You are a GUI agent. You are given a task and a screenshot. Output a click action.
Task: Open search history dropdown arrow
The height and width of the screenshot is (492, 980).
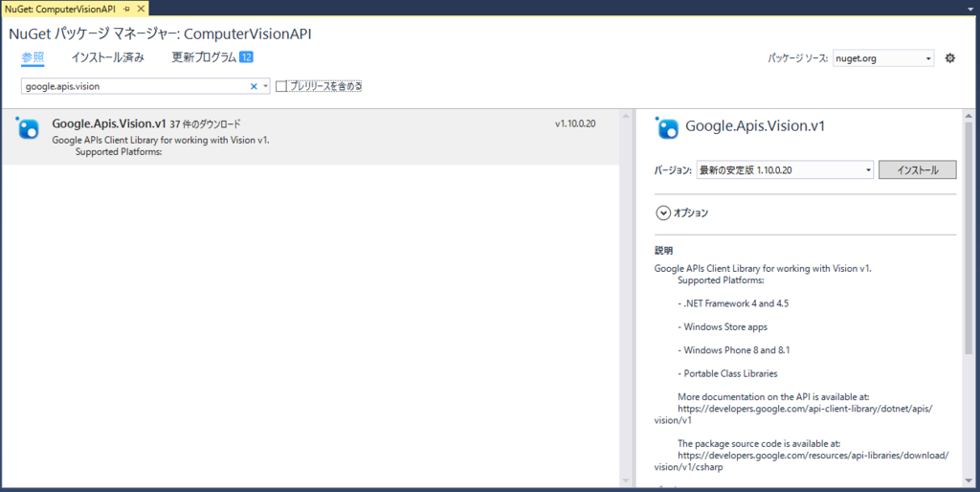click(x=266, y=86)
